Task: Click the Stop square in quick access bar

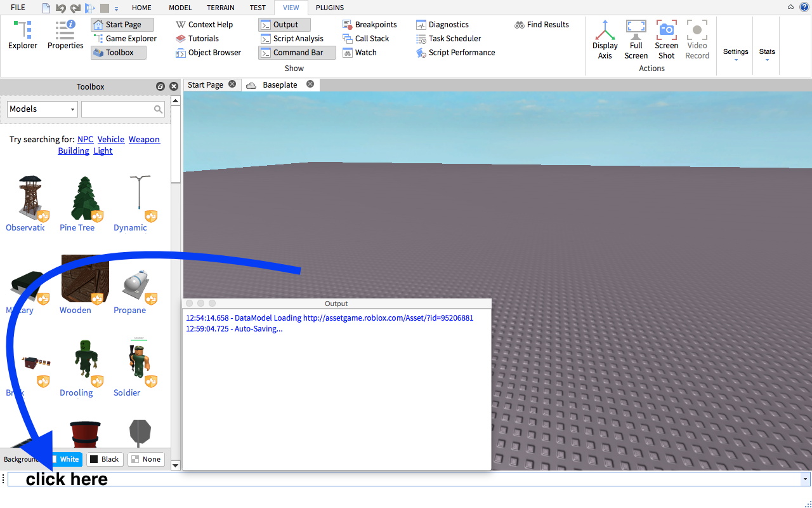Action: (105, 8)
